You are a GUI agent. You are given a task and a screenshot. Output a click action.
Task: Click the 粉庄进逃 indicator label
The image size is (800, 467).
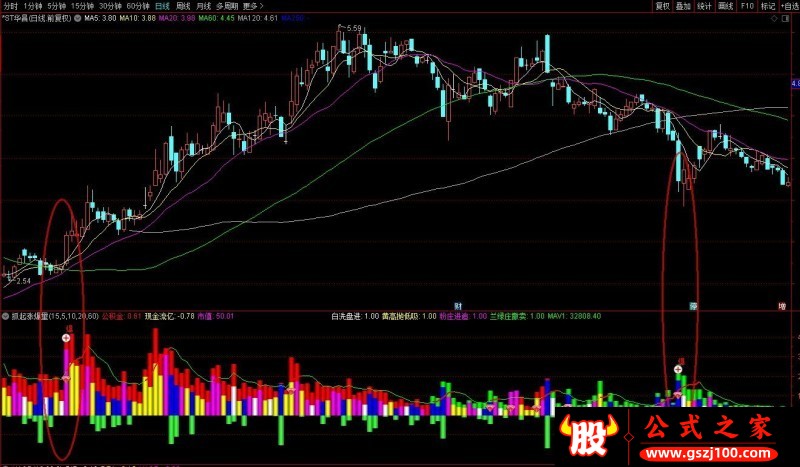pos(463,316)
